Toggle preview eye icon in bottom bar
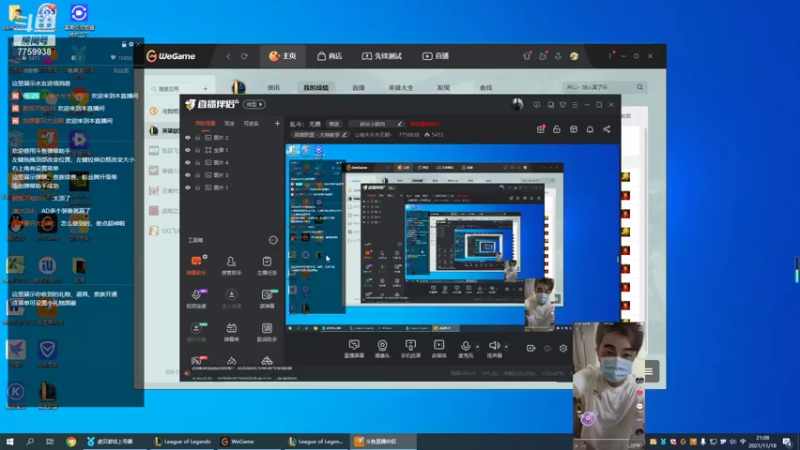800x450 pixels. point(547,348)
